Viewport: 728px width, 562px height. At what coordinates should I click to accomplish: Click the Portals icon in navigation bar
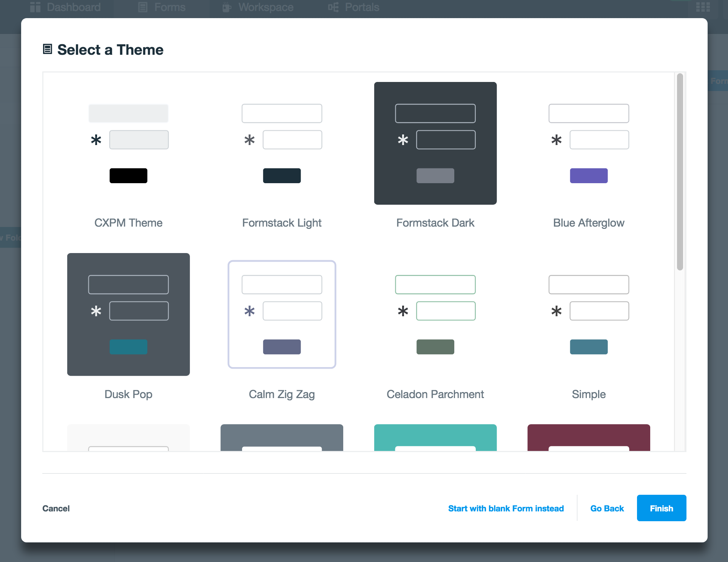(x=333, y=7)
